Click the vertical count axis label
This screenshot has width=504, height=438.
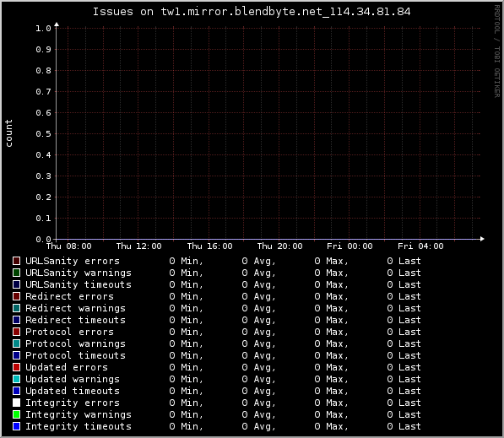[8, 133]
